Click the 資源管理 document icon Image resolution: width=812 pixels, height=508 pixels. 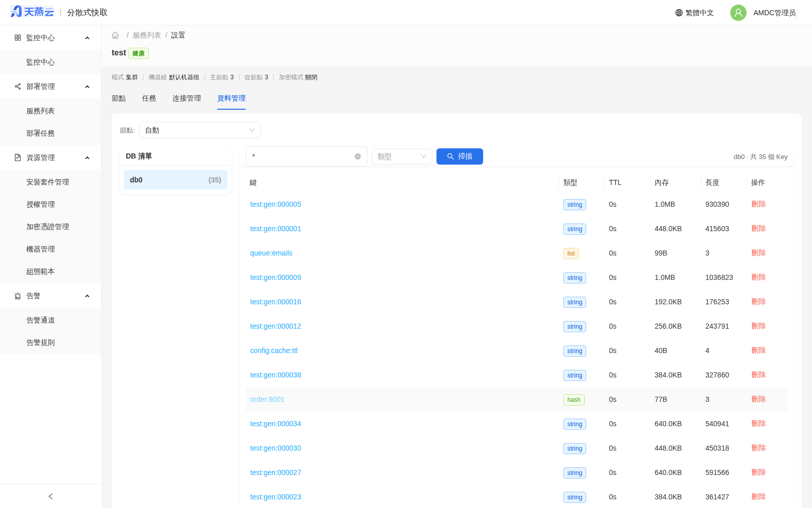tap(18, 157)
